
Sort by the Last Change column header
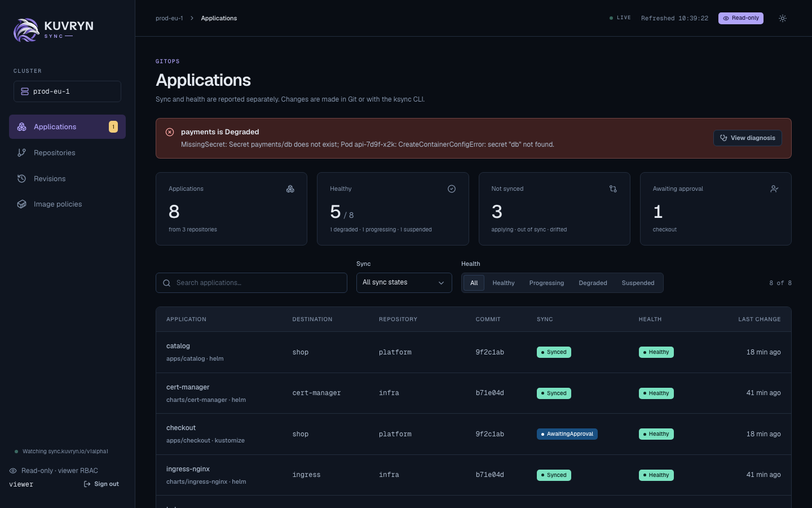click(760, 319)
